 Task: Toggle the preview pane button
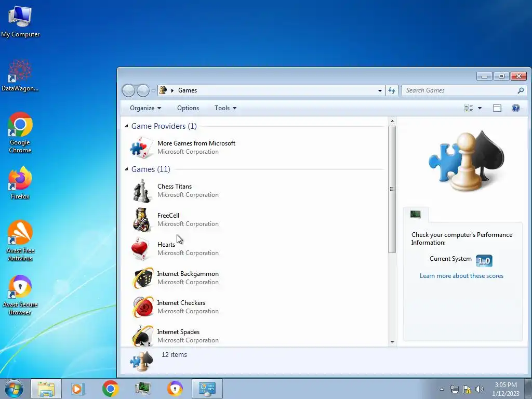[497, 108]
